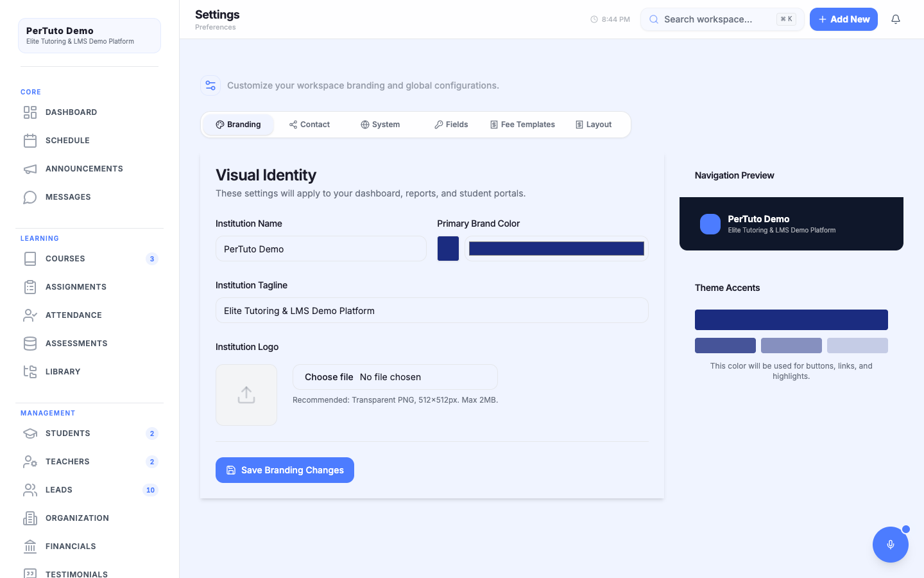924x578 pixels.
Task: Click the Attendance sidebar icon
Action: click(30, 315)
